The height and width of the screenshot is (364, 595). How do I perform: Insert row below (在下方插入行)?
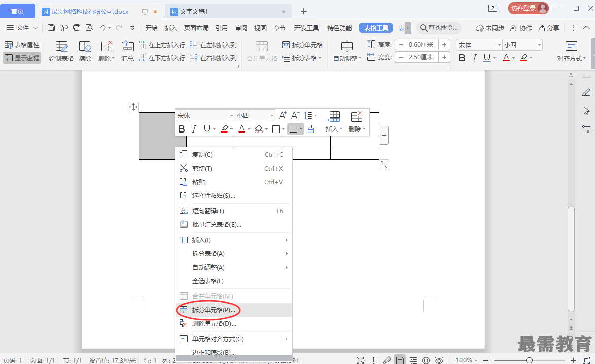pos(162,58)
